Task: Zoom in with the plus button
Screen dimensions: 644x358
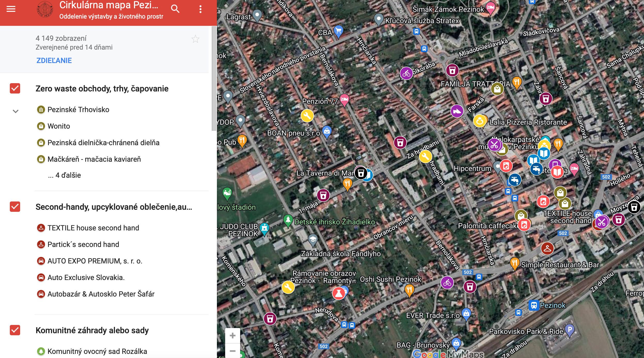Action: [232, 336]
